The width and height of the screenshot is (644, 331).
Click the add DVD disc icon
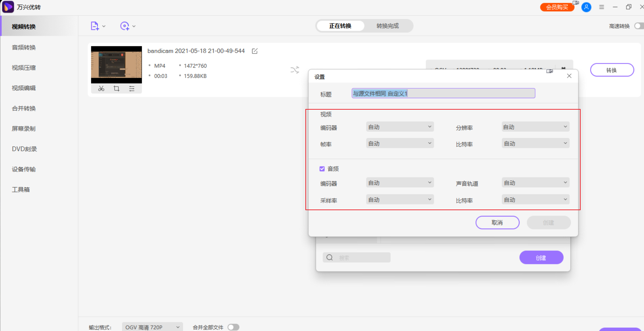125,26
